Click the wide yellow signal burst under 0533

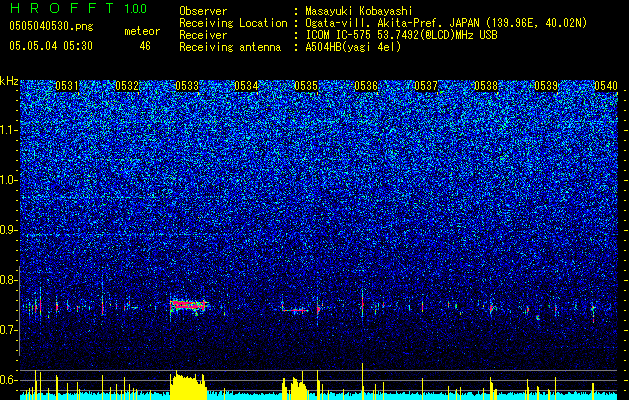[189, 386]
